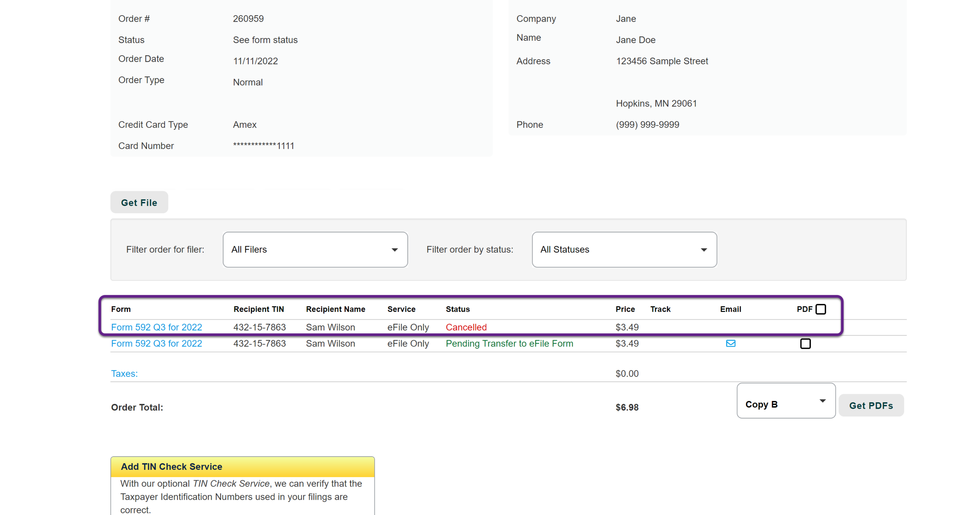Screen dimensions: 980x515
Task: Click the All Filers dropdown arrow
Action: click(395, 250)
